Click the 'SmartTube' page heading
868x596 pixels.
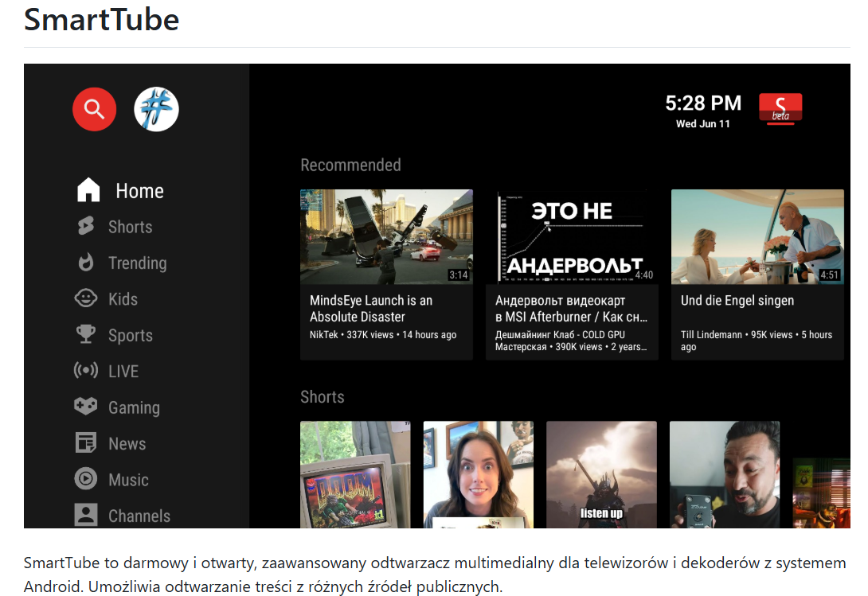pyautogui.click(x=101, y=20)
